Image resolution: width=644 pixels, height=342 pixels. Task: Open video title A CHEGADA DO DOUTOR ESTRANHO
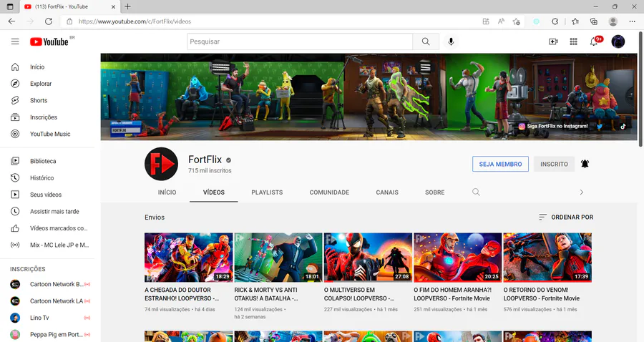click(x=182, y=294)
